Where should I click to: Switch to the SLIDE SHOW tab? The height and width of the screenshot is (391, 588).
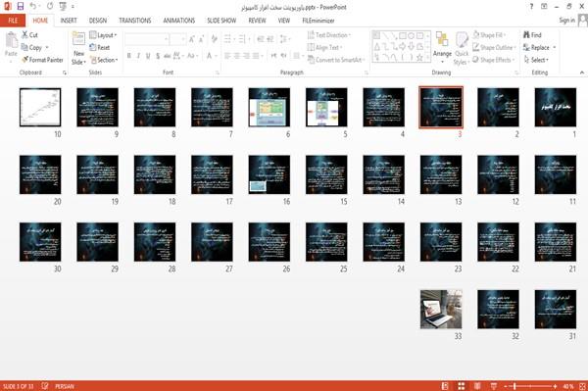(x=221, y=21)
